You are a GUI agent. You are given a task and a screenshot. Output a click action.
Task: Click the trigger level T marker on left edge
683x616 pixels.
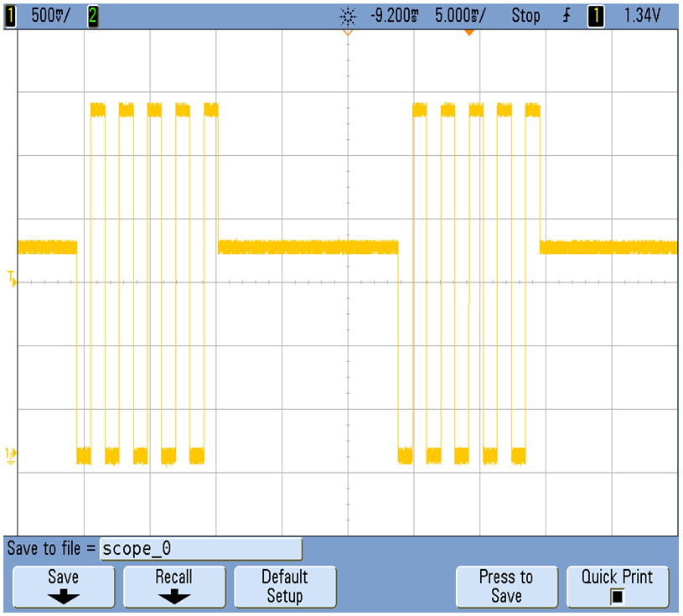(12, 277)
